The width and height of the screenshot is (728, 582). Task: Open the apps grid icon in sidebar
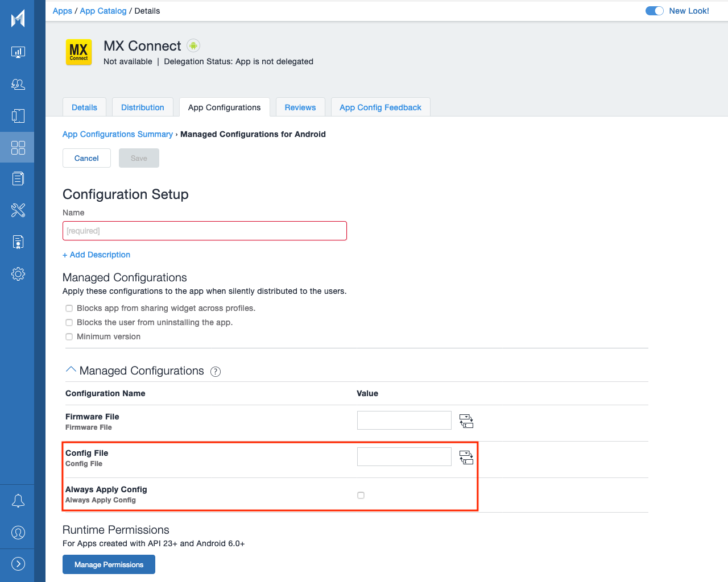click(18, 148)
